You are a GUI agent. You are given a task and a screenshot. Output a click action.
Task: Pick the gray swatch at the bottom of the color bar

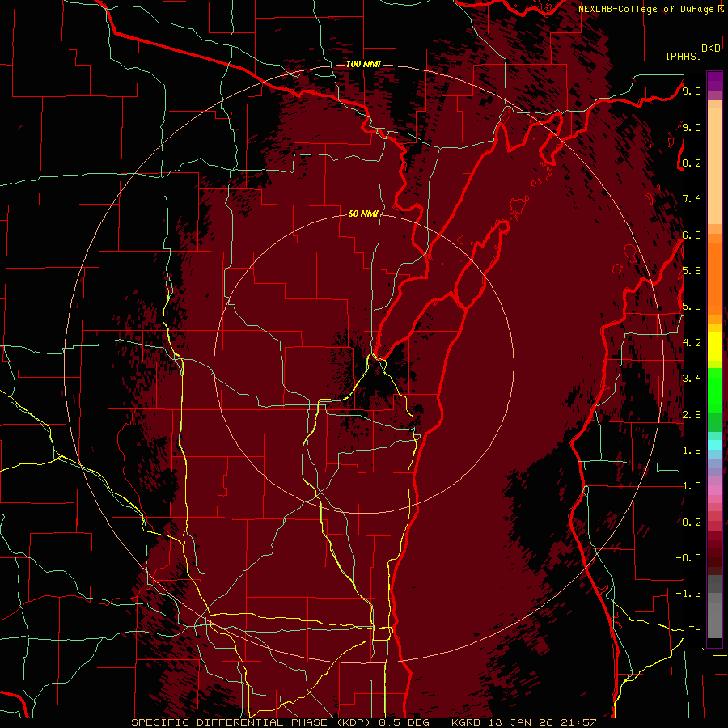(714, 617)
